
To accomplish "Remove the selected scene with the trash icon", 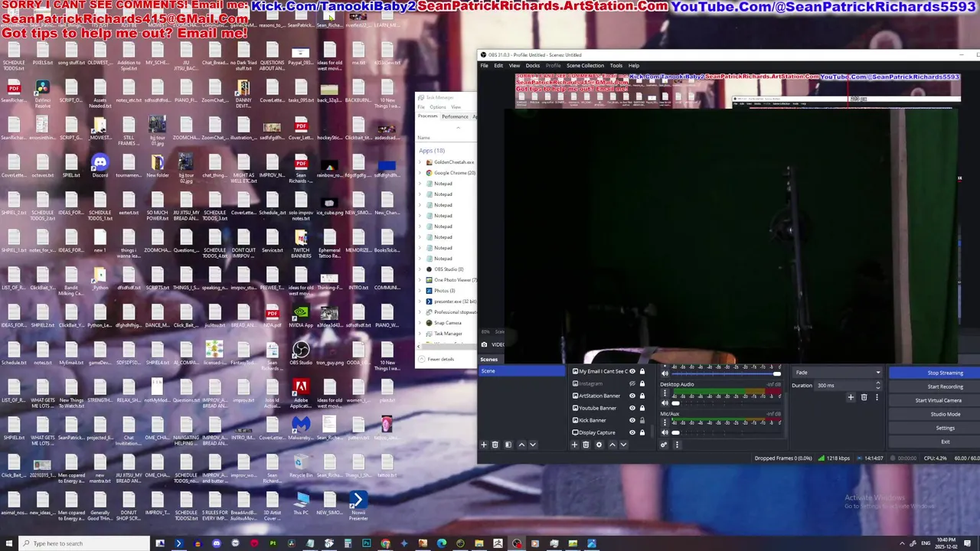I will pos(495,445).
